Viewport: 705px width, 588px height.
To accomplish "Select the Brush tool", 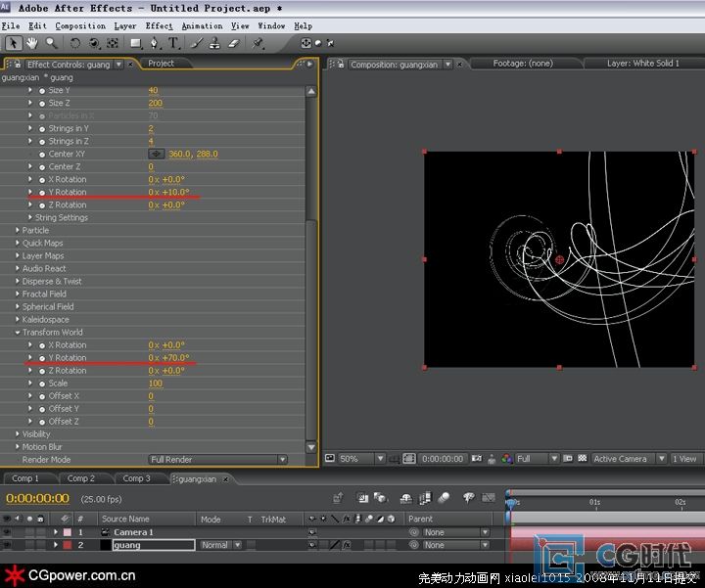I will (x=197, y=43).
